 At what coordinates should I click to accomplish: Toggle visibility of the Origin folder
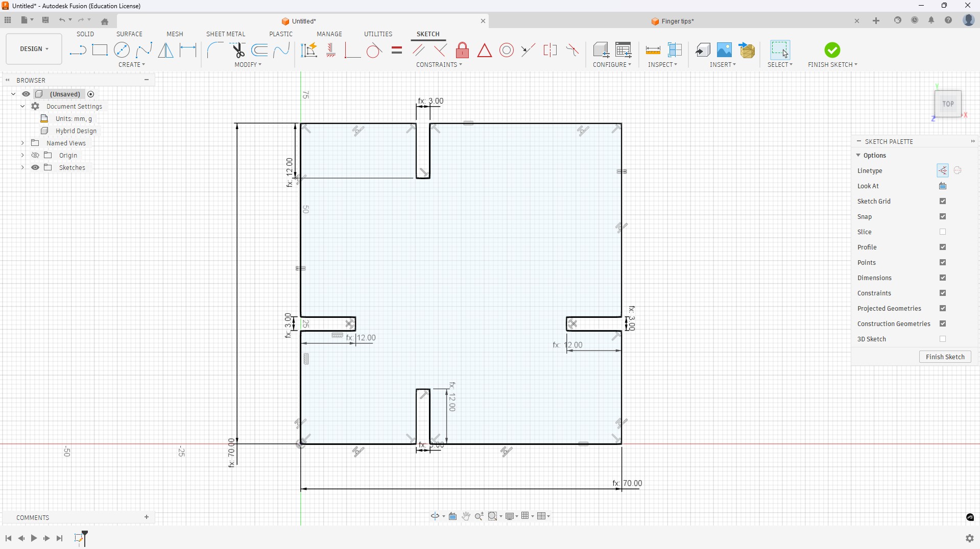point(35,156)
